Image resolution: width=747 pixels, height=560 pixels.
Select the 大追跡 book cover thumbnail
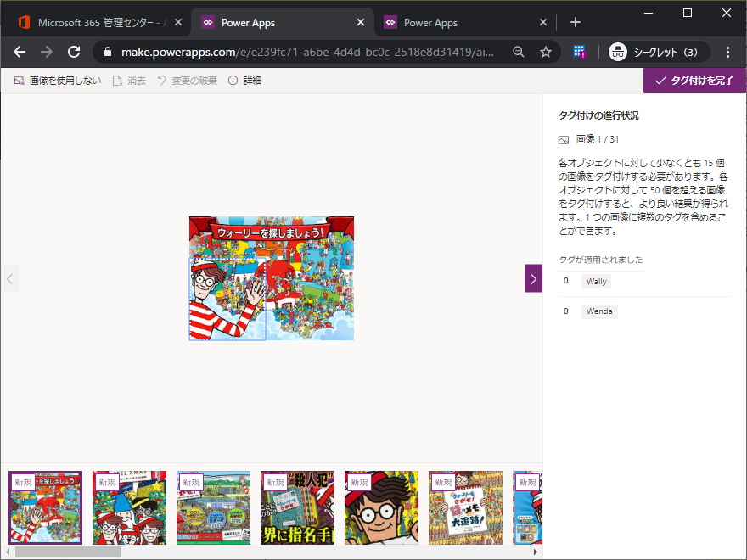[465, 507]
